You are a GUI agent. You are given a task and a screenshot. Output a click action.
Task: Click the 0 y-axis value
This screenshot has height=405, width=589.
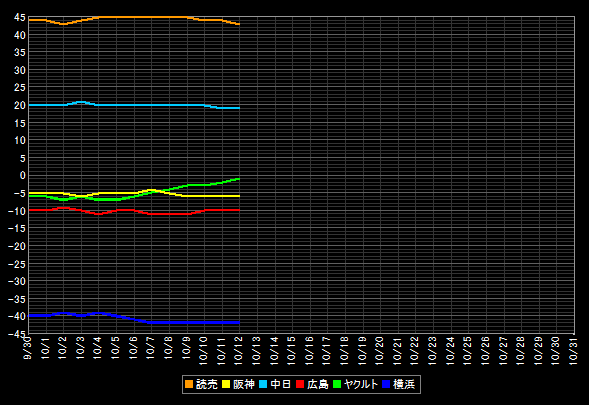coord(23,175)
